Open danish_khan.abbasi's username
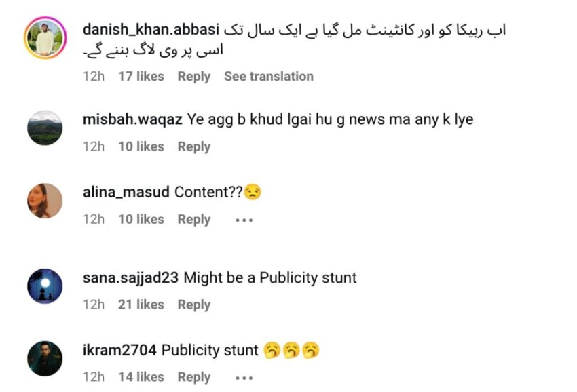This screenshot has height=392, width=577. pyautogui.click(x=152, y=29)
